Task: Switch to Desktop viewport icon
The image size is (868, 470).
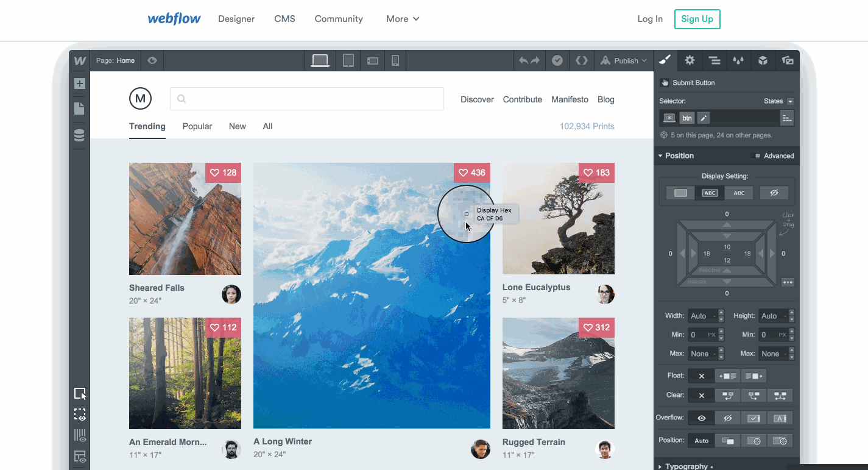Action: click(320, 60)
